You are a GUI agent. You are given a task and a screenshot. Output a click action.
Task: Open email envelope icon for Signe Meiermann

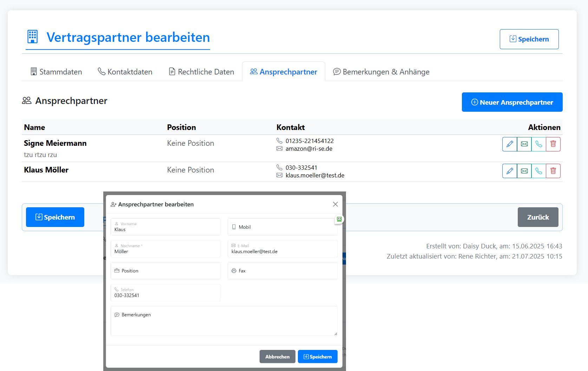tap(524, 144)
